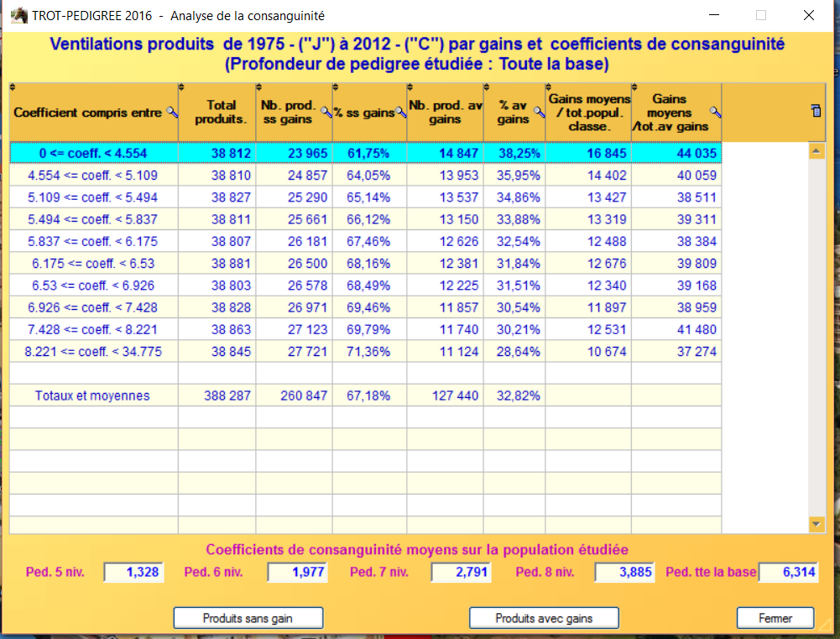Click the Ped. 5 niv. value field 1,328

pyautogui.click(x=133, y=572)
